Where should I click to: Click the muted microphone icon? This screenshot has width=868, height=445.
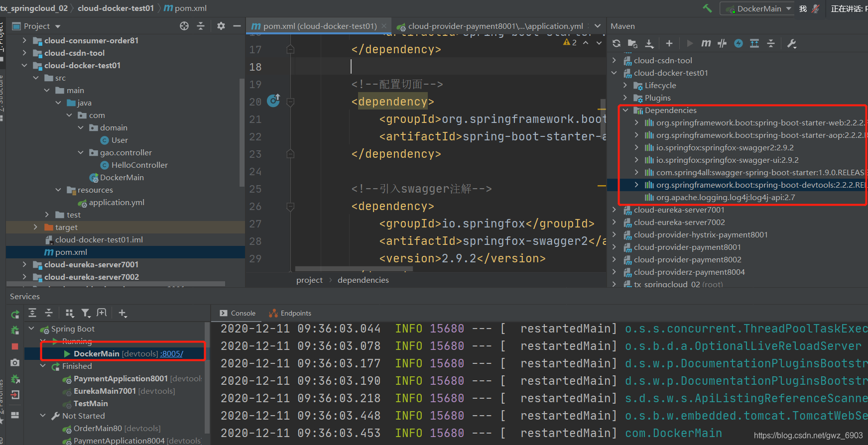tap(815, 8)
